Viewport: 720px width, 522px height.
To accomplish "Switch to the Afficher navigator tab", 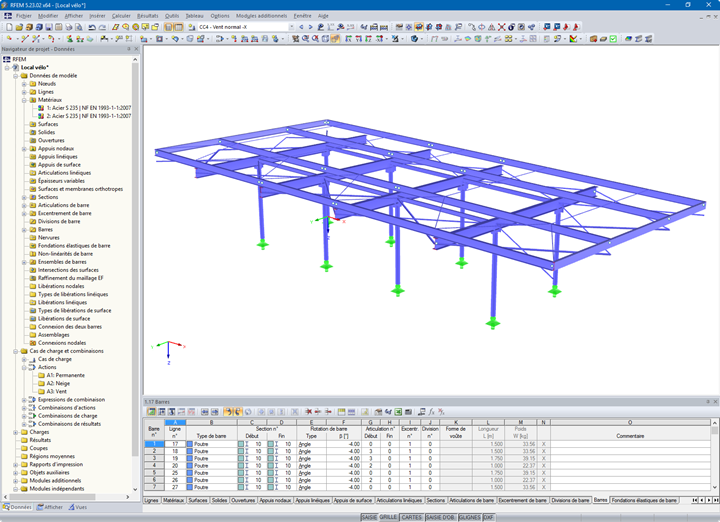I will pos(50,507).
